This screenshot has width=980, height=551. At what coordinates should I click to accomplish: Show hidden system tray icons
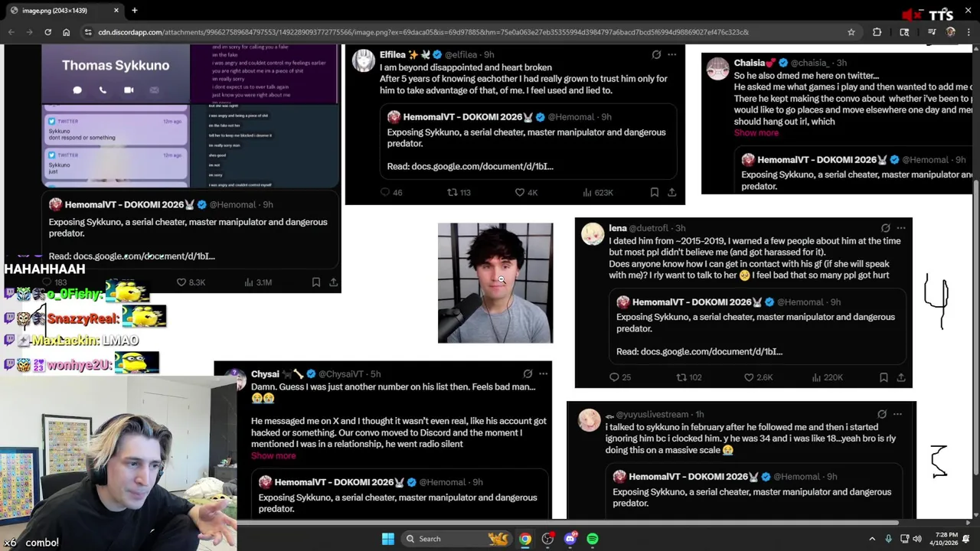pos(872,539)
